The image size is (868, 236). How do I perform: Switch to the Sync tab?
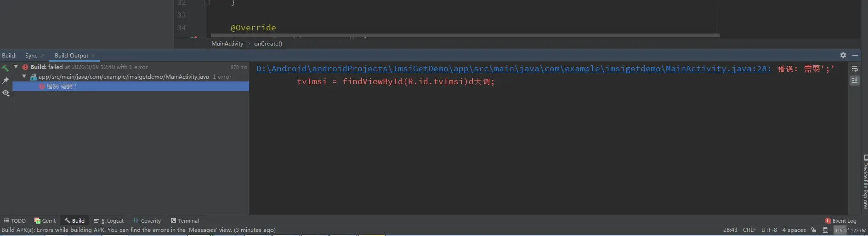click(31, 55)
